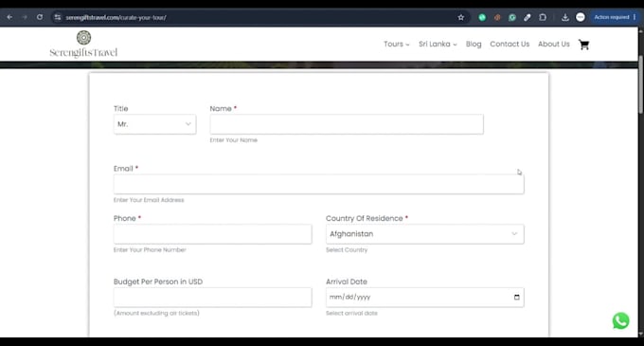Screen dimensions: 644x346
Task: Click the '(Amount excluding air tickets)' note
Action: (156, 313)
